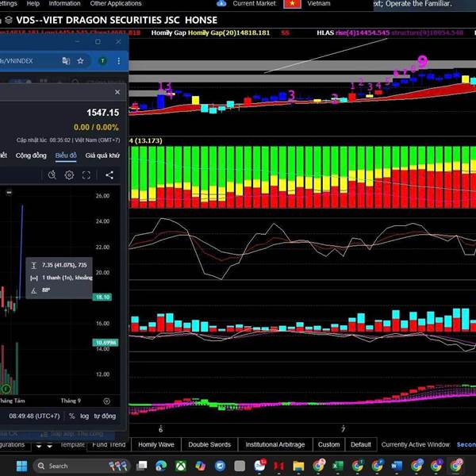
Task: Click the 6 marker on Homily time axis
Action: click(x=160, y=429)
